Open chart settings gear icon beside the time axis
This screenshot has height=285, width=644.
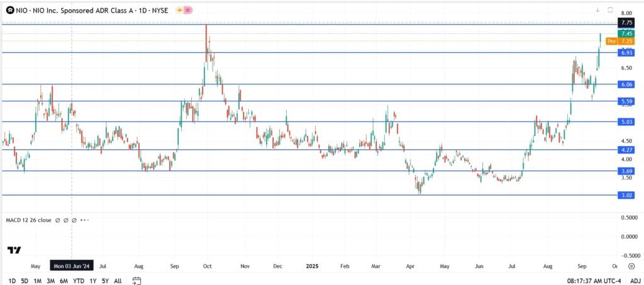[x=631, y=266]
